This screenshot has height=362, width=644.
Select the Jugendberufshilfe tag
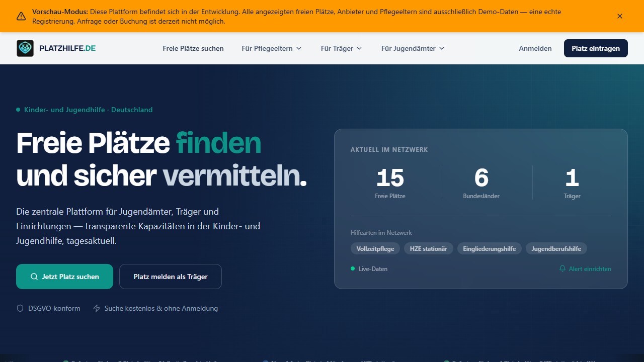556,248
